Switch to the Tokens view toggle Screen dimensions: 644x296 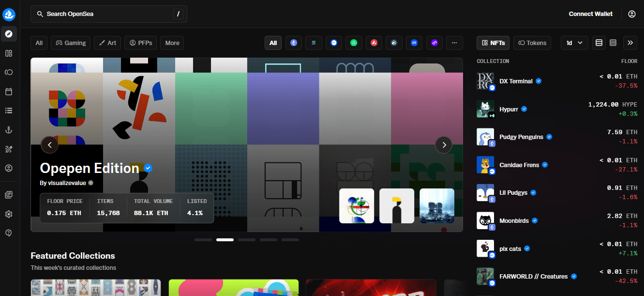click(532, 43)
